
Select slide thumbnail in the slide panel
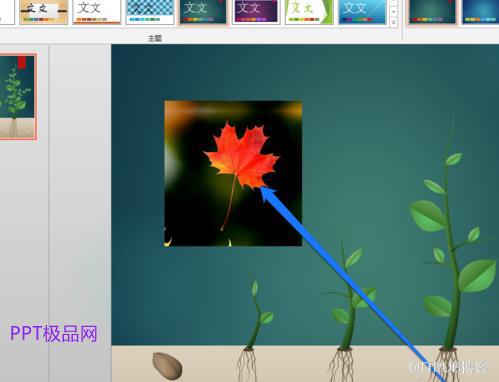click(17, 96)
